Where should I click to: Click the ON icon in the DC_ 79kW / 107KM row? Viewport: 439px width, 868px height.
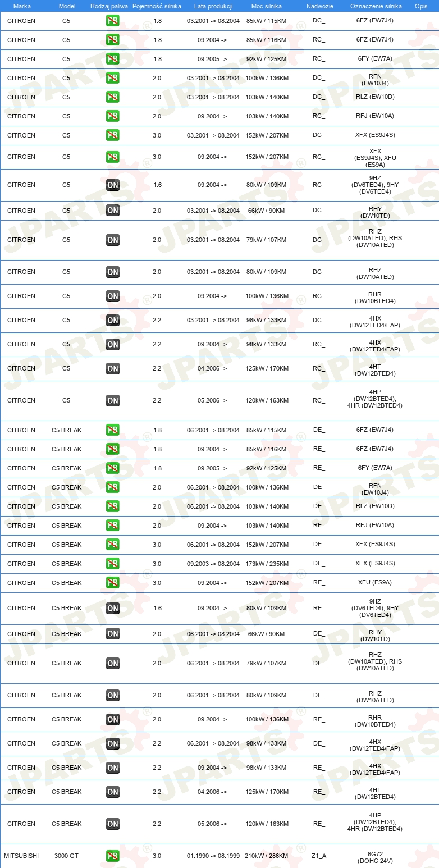coord(112,240)
